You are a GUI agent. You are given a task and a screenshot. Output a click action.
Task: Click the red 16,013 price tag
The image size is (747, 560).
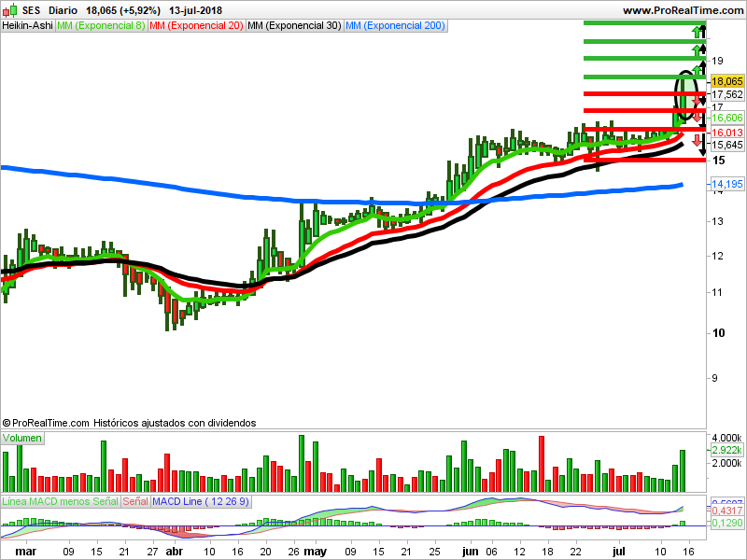coord(726,133)
